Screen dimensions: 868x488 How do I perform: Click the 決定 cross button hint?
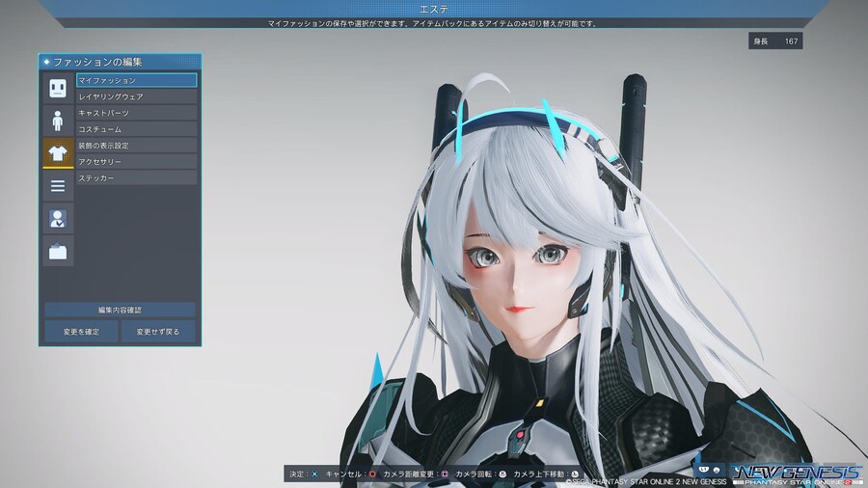[x=314, y=474]
